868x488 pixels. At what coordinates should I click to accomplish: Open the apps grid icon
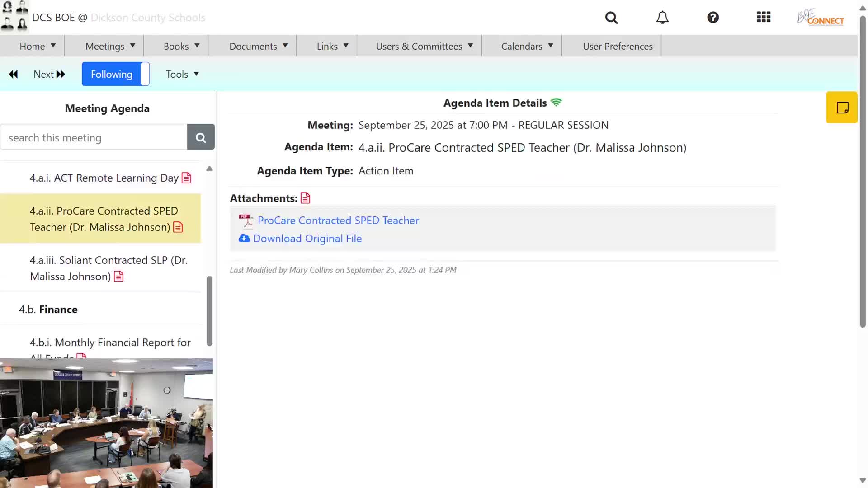(x=764, y=18)
